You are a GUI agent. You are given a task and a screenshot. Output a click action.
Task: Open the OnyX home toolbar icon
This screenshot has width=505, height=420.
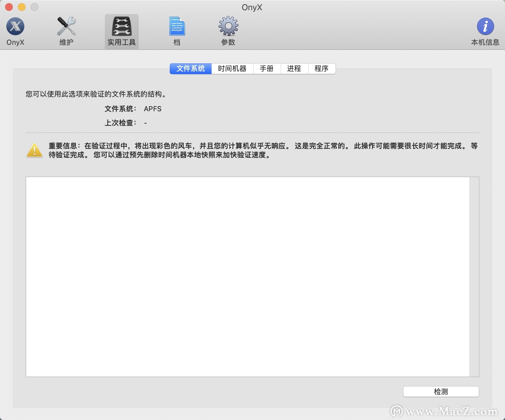(x=15, y=31)
